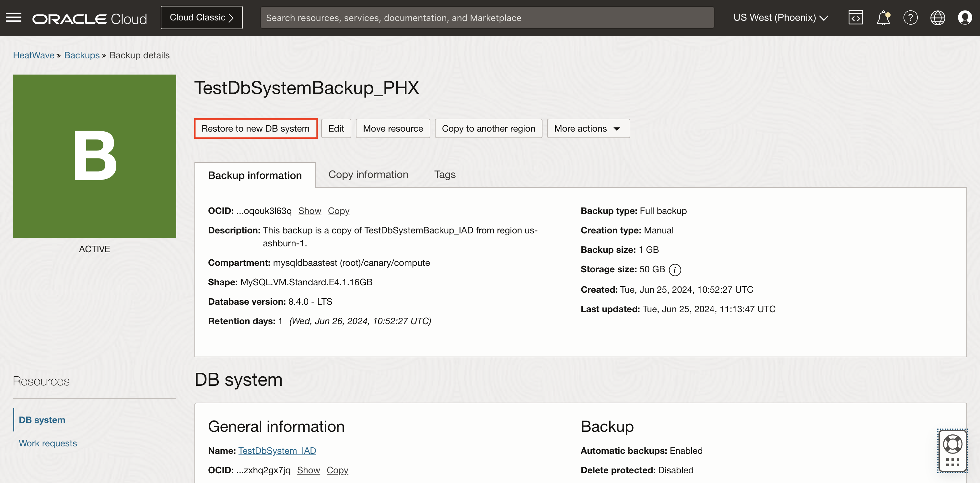Select Work requests in Resources sidebar
The image size is (980, 483).
(48, 443)
